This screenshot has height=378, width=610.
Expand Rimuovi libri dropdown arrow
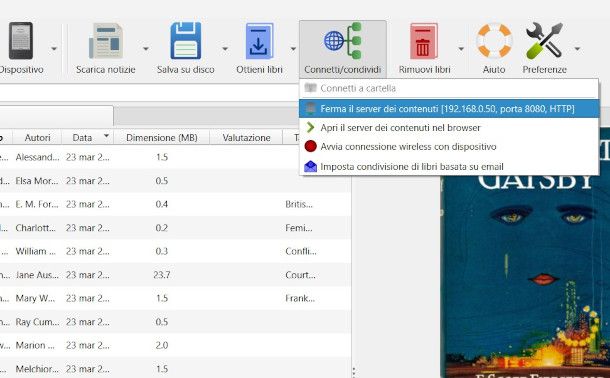[x=461, y=49]
